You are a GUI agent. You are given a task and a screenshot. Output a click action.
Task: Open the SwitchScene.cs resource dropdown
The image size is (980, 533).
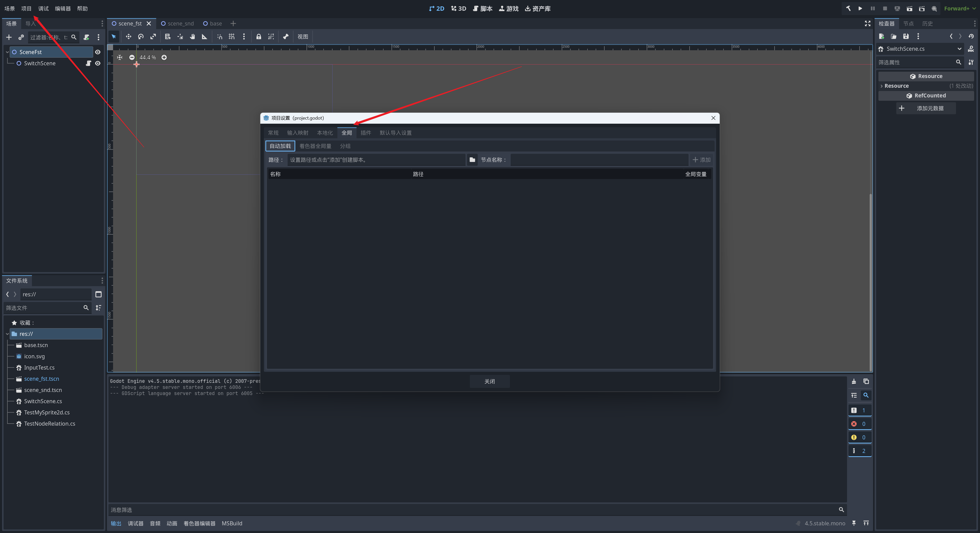pos(959,49)
